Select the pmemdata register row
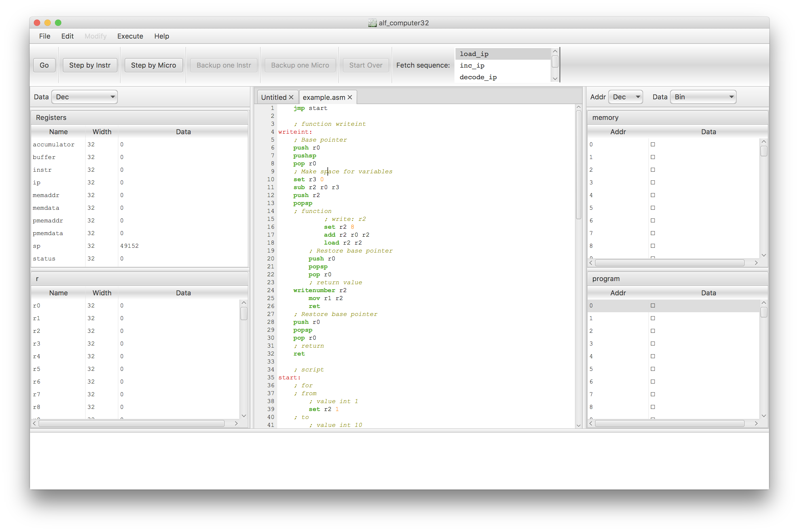The width and height of the screenshot is (799, 532). coord(140,234)
